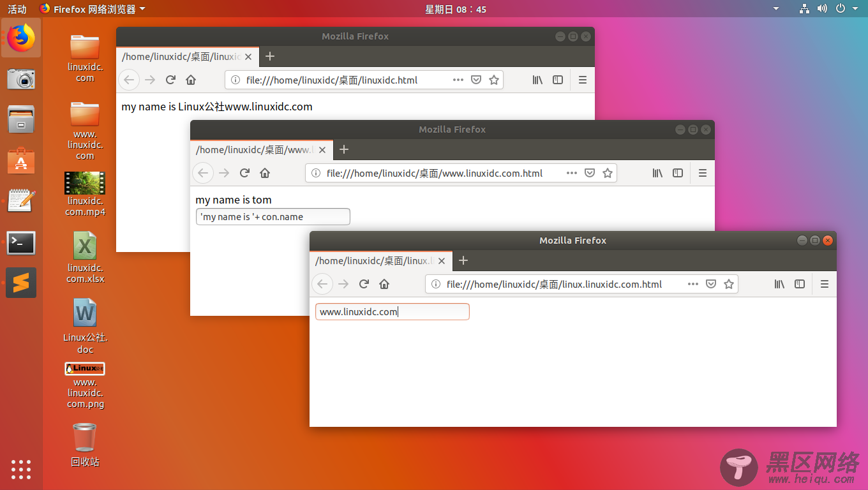
Task: Select linuxidc.com.xlsx spreadsheet file
Action: [x=85, y=256]
